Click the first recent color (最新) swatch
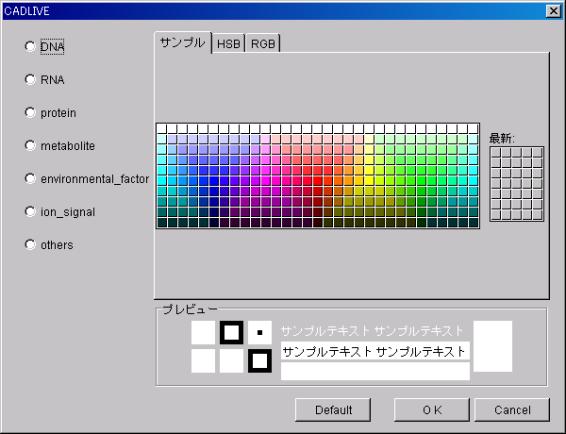This screenshot has width=566, height=434. (x=496, y=152)
